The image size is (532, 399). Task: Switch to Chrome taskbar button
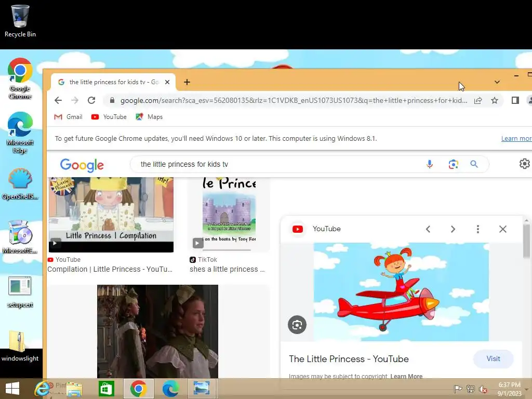tap(138, 389)
